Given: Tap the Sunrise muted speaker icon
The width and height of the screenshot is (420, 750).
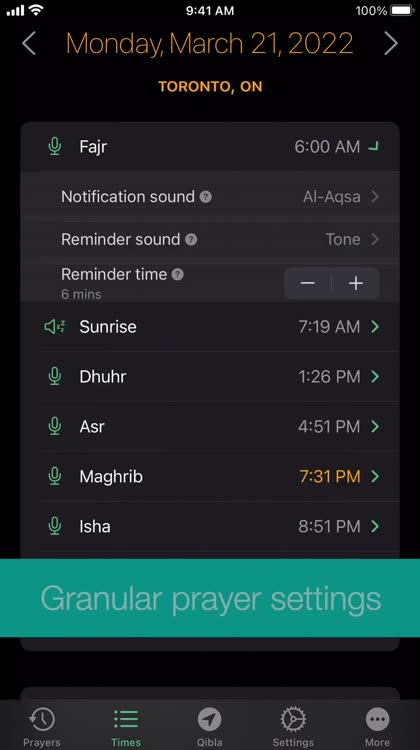Looking at the screenshot, I should point(55,327).
